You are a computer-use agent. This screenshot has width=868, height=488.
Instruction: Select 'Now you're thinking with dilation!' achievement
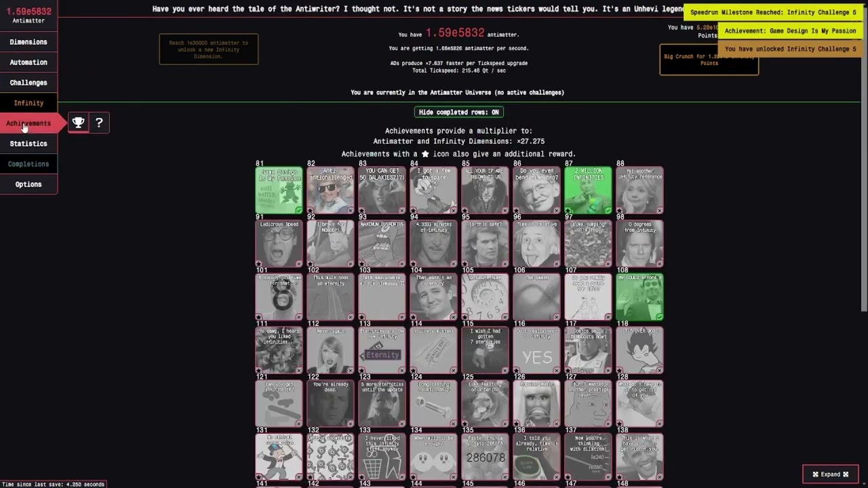[588, 458]
